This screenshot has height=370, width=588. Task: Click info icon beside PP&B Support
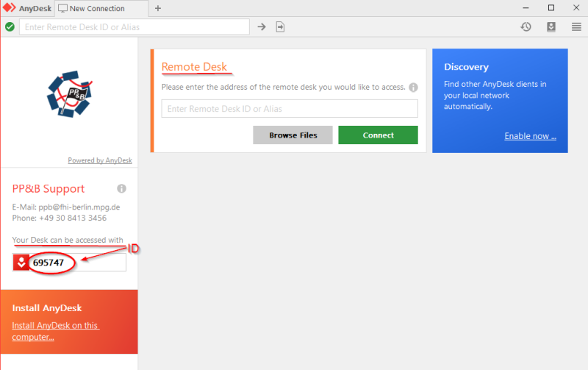(x=121, y=188)
